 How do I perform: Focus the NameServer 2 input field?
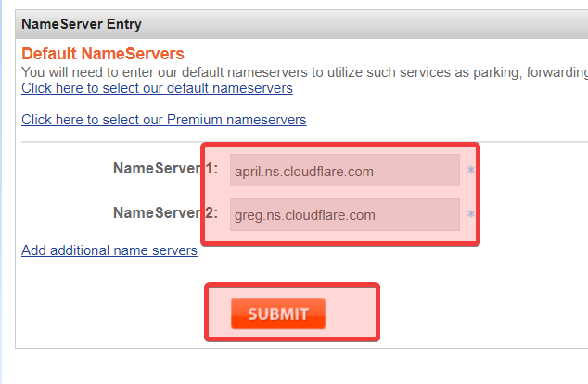point(344,215)
